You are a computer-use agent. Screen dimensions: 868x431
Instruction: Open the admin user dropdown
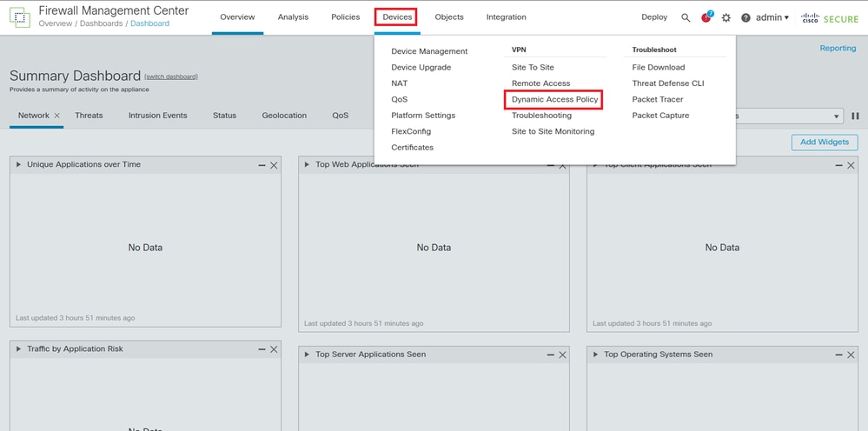tap(772, 17)
